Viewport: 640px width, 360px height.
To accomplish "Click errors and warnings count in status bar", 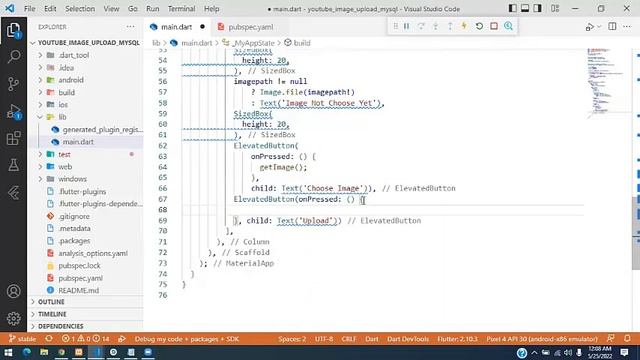I will (x=85, y=339).
